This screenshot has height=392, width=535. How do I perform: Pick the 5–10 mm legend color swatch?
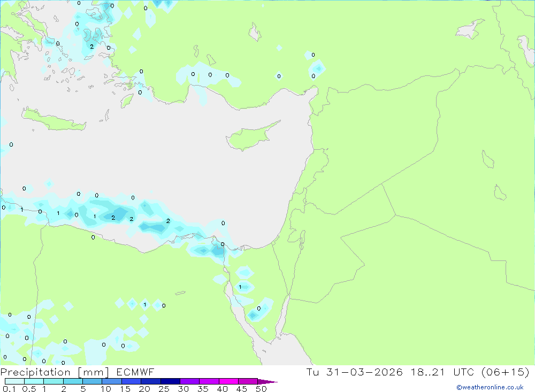click(93, 381)
